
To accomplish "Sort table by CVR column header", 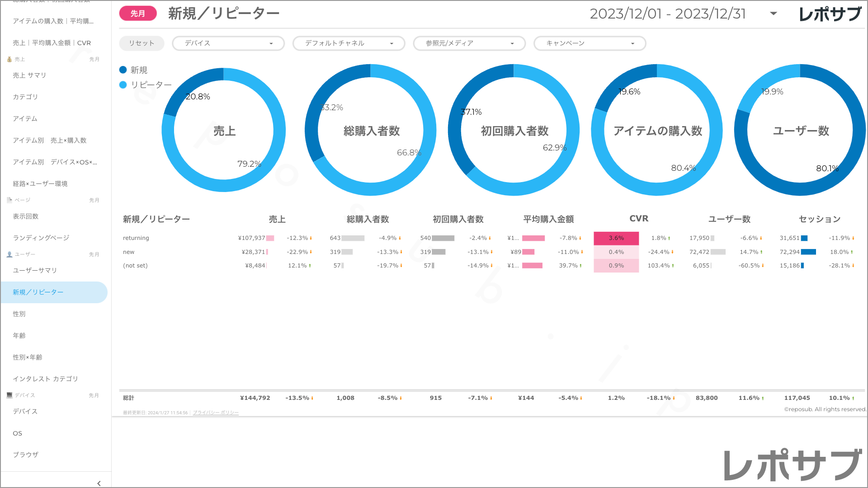I will pyautogui.click(x=639, y=219).
